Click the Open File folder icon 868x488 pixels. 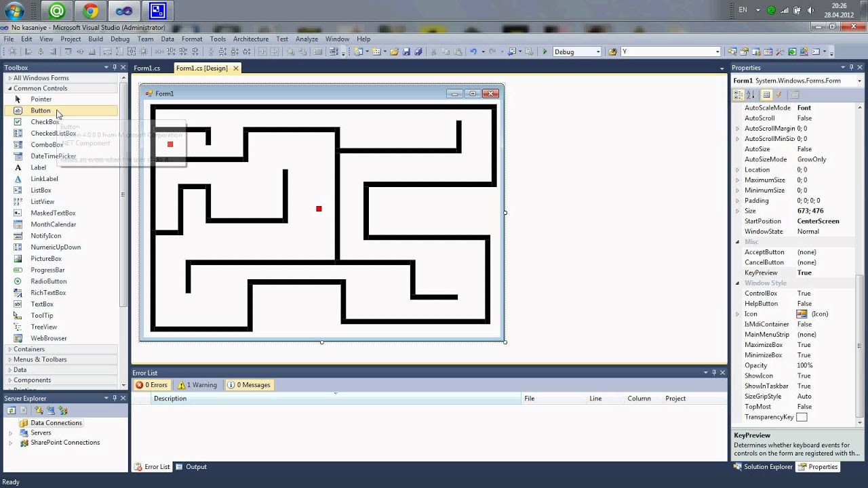394,52
